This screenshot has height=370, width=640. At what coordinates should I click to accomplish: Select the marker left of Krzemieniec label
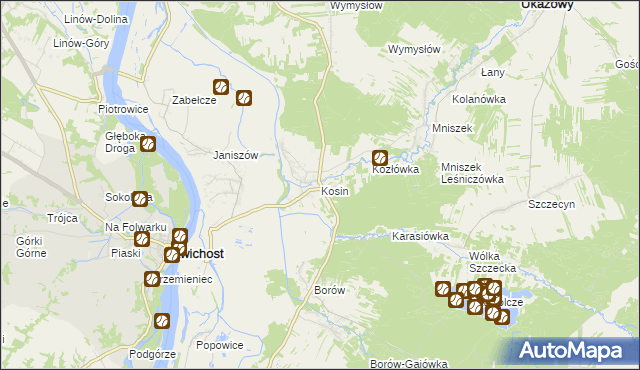click(152, 279)
